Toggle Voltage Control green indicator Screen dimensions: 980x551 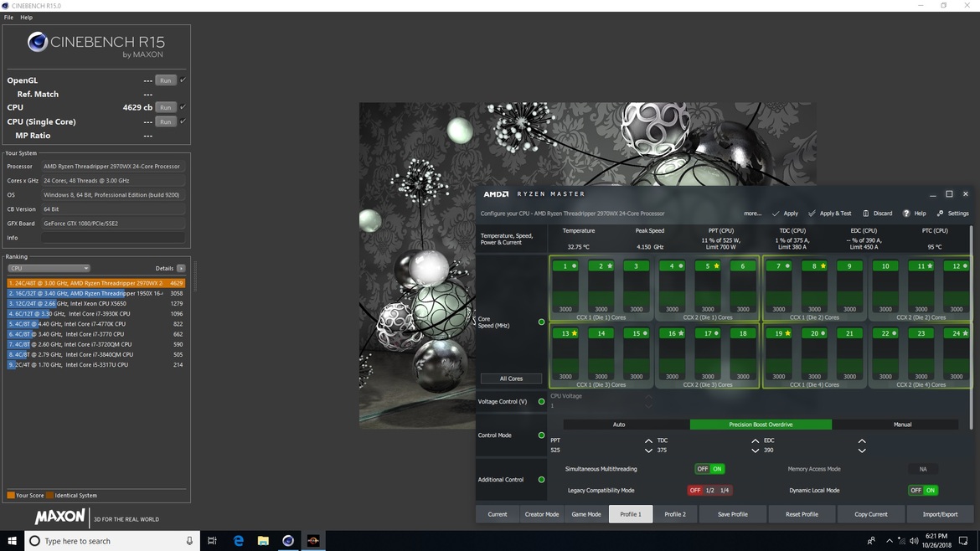(541, 402)
